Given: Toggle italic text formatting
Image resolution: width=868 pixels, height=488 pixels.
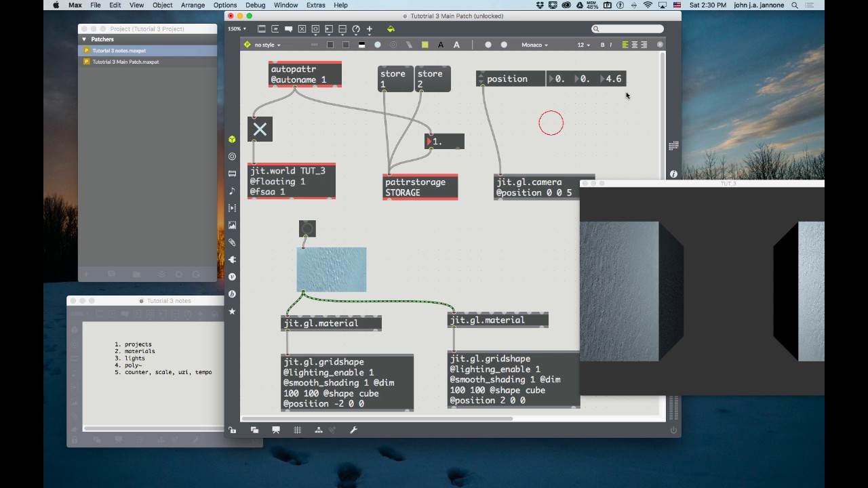Looking at the screenshot, I should point(611,45).
